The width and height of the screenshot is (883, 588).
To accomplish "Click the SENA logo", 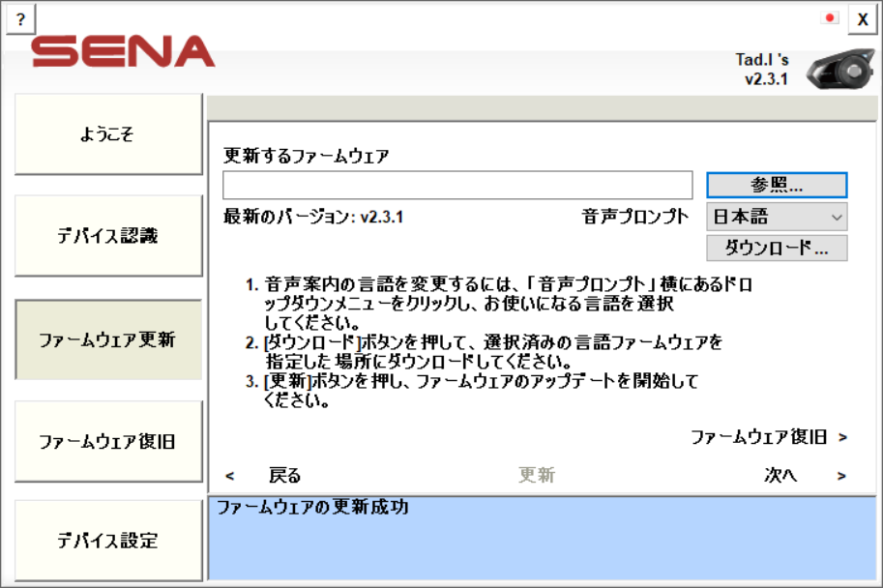I will (123, 51).
